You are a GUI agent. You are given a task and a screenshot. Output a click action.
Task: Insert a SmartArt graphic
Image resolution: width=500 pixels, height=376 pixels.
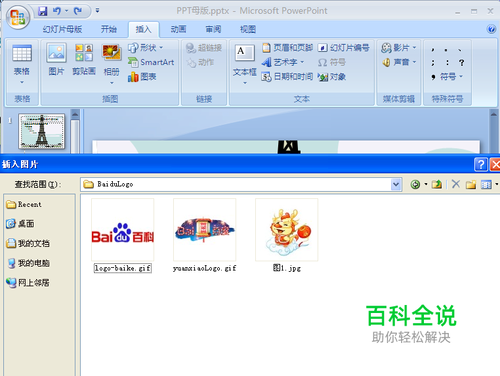pyautogui.click(x=151, y=62)
